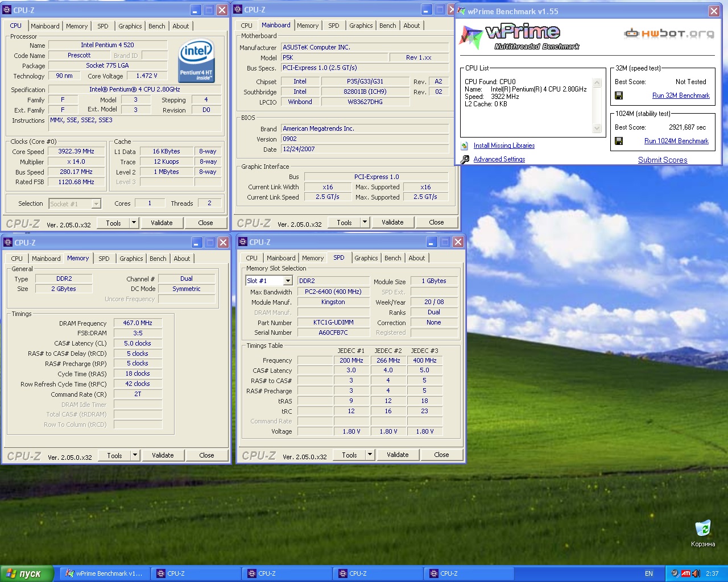Open the Socket #1 selection dropdown
The width and height of the screenshot is (728, 582).
click(x=75, y=203)
